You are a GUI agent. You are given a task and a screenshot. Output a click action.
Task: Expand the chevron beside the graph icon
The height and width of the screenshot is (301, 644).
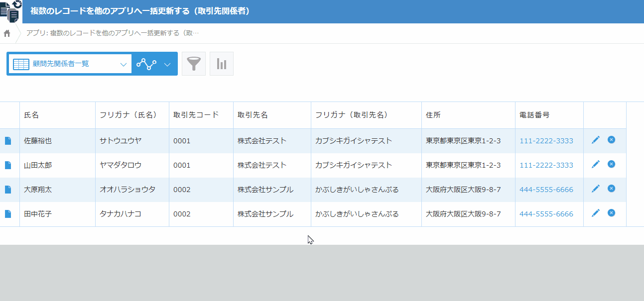pyautogui.click(x=167, y=64)
